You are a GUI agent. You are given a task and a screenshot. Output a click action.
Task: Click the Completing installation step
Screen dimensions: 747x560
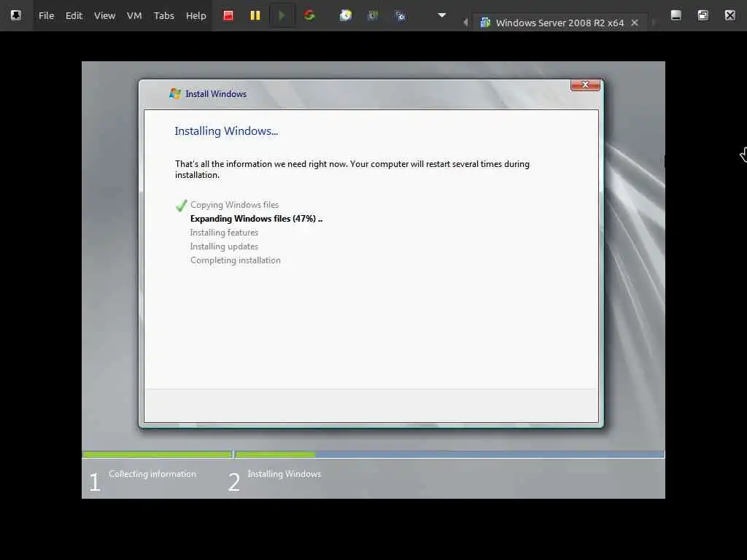point(236,260)
